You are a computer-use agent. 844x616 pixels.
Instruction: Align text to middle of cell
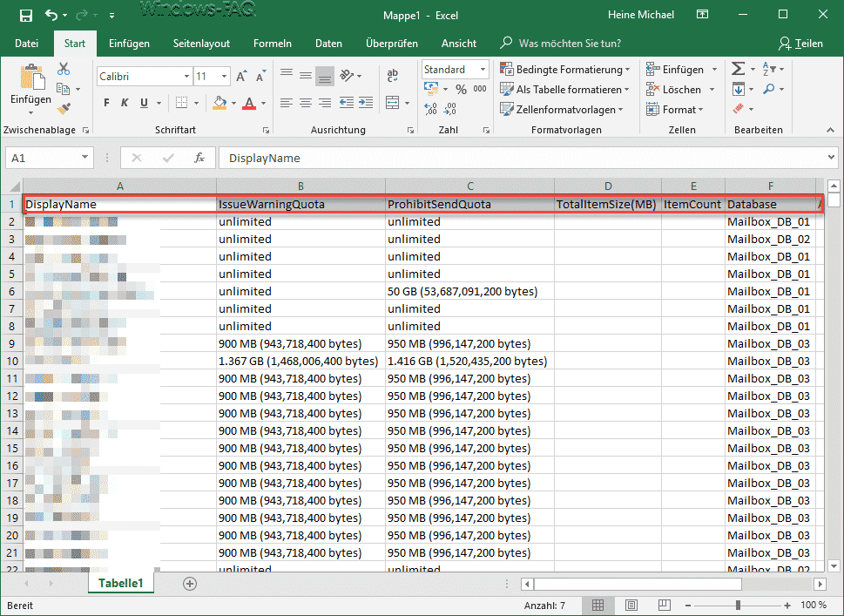click(306, 76)
